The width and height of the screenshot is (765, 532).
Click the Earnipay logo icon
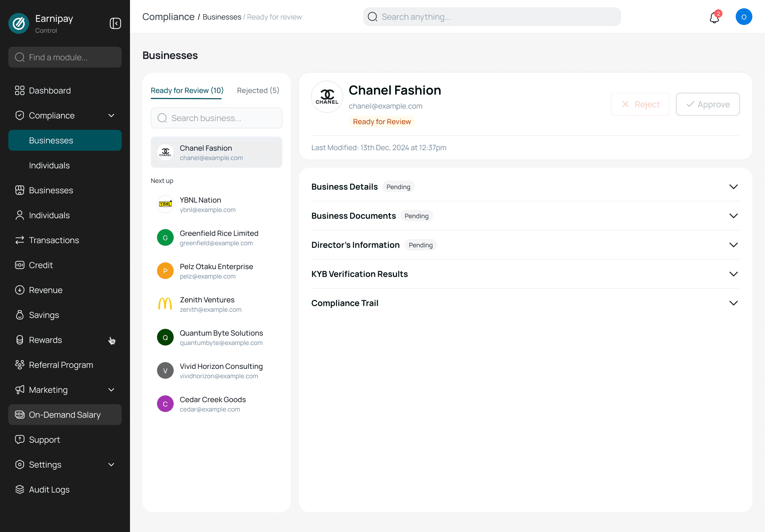19,24
